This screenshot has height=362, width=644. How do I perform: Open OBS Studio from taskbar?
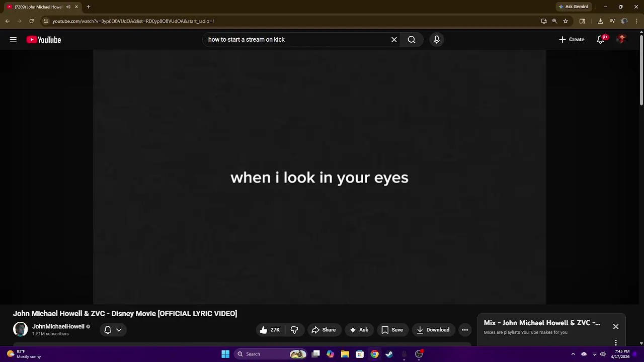(419, 354)
